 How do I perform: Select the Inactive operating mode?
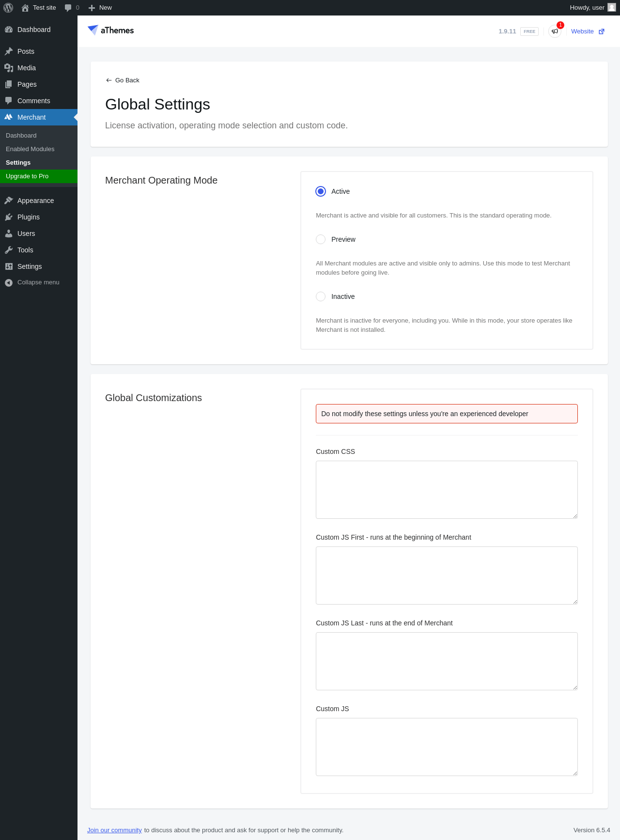point(321,296)
